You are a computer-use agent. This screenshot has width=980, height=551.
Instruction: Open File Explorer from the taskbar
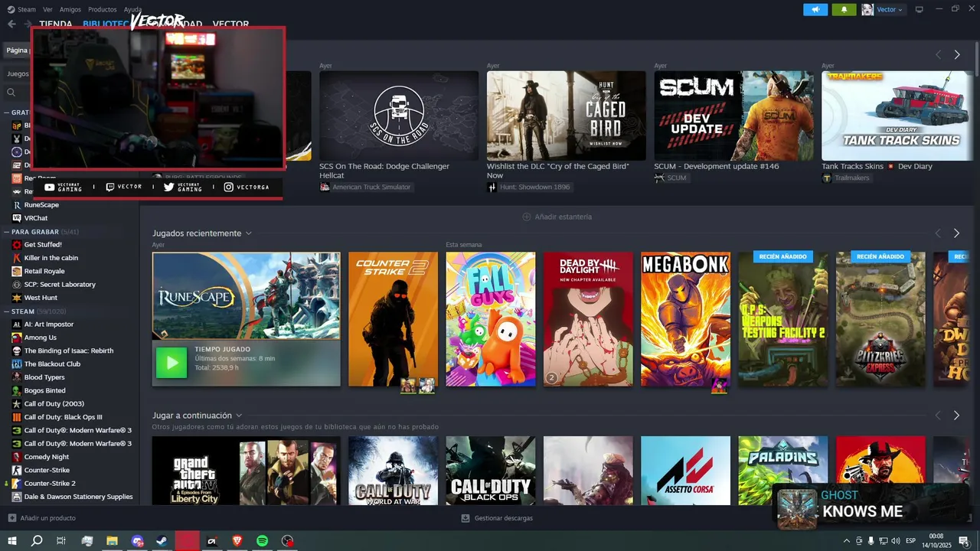coord(112,540)
